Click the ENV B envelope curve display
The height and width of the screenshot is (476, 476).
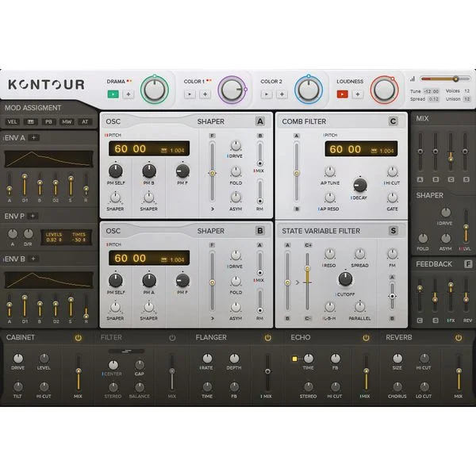click(x=48, y=280)
